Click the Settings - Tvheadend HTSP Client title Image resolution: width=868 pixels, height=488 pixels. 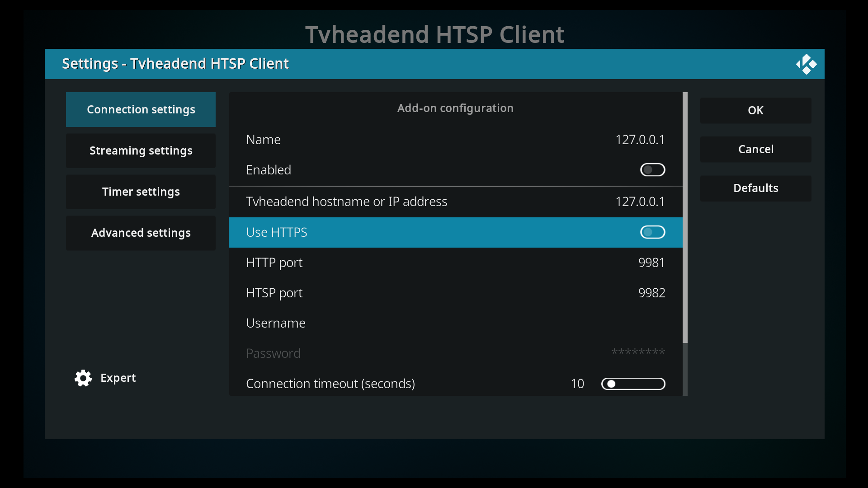(x=175, y=64)
